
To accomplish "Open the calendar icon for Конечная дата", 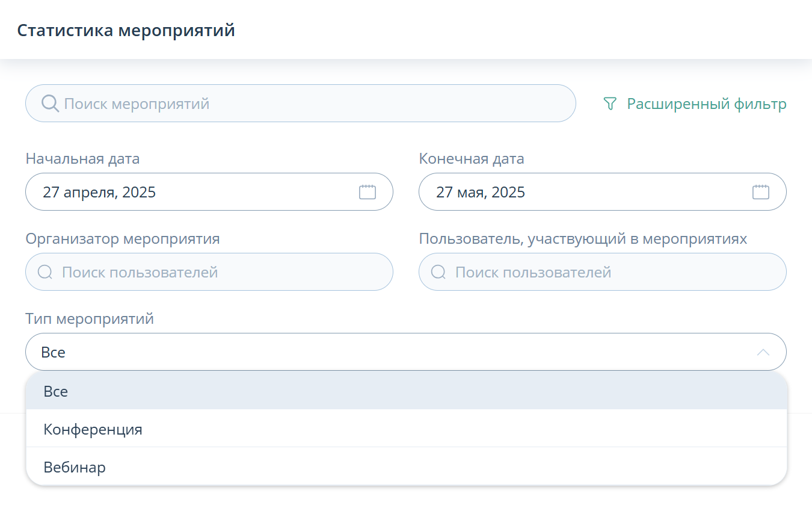I will (x=760, y=191).
